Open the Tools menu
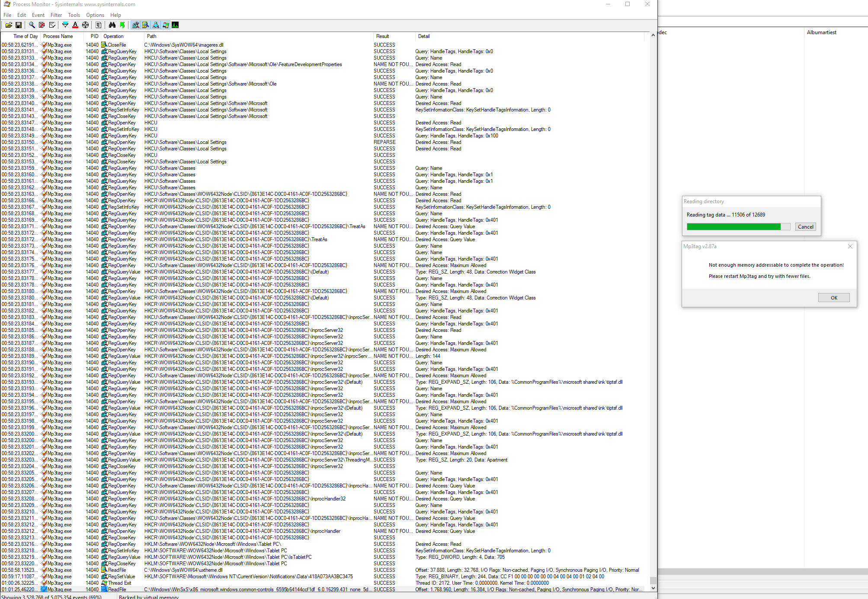The width and height of the screenshot is (868, 599). [74, 15]
